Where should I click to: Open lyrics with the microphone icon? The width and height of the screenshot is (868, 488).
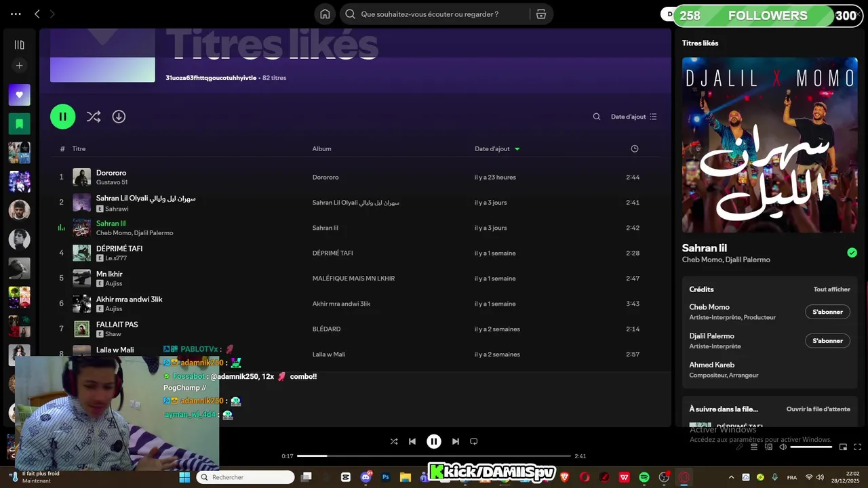pyautogui.click(x=741, y=447)
